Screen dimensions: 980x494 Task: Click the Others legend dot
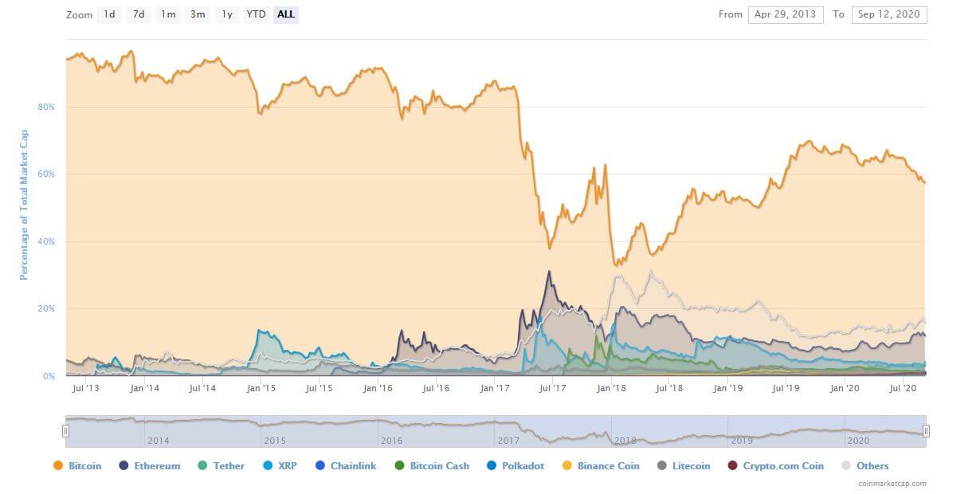point(846,465)
